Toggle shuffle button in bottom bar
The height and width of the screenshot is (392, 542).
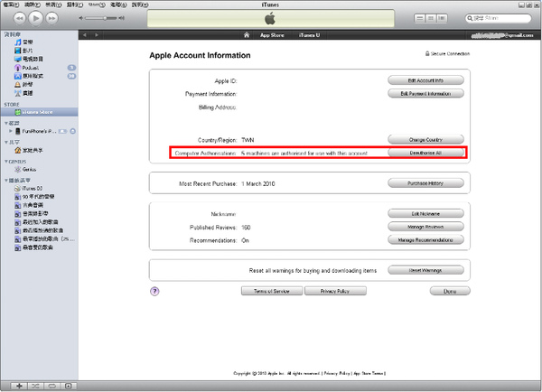coord(35,386)
